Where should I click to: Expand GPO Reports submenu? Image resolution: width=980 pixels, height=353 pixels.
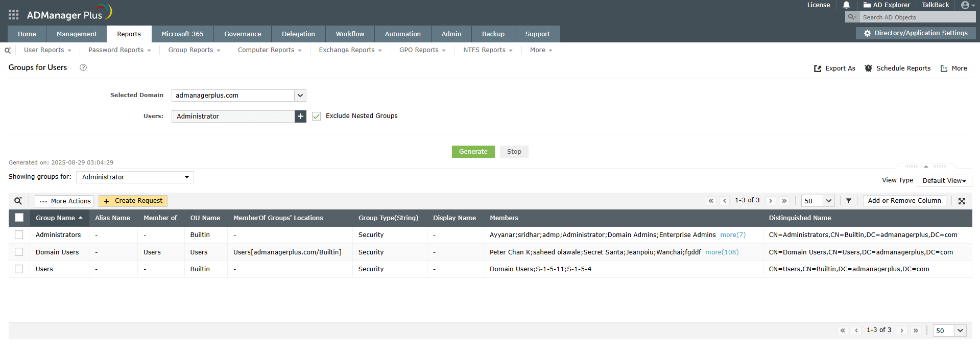click(x=422, y=50)
